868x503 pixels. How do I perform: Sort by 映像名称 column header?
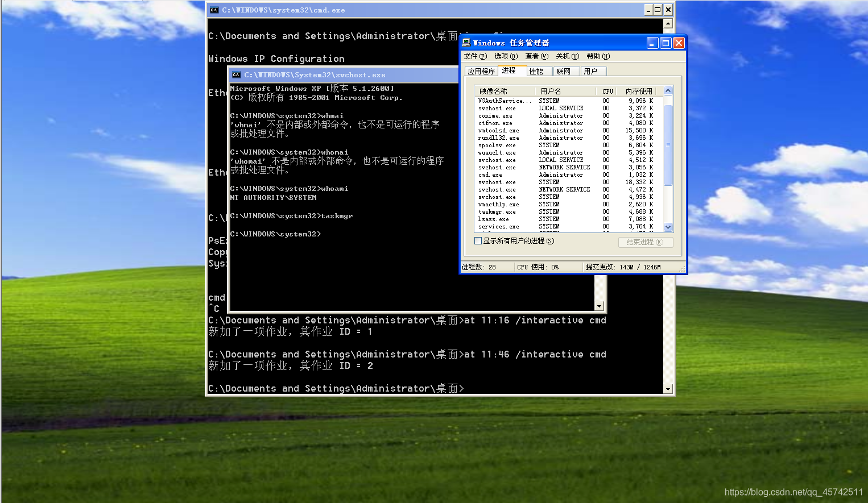tap(505, 91)
